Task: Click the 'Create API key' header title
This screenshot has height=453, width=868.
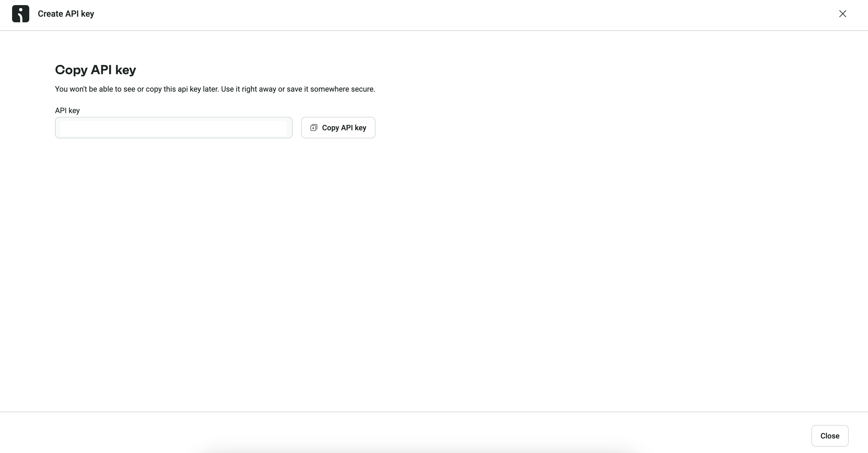Action: 66,14
